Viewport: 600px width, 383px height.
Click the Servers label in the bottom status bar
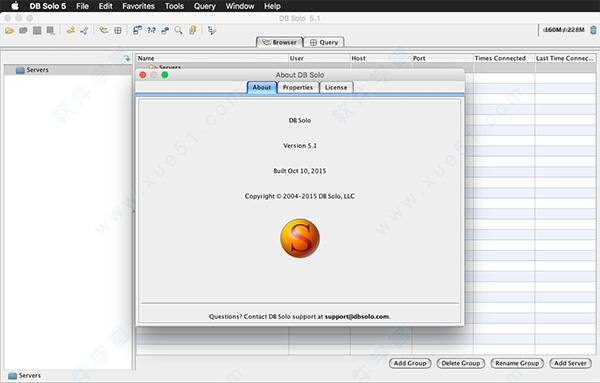click(x=25, y=375)
